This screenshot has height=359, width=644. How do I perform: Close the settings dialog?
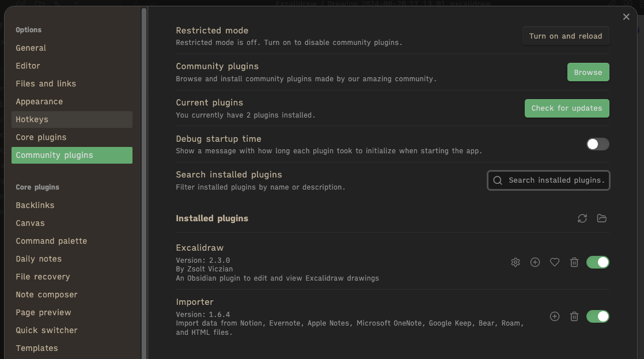click(626, 17)
